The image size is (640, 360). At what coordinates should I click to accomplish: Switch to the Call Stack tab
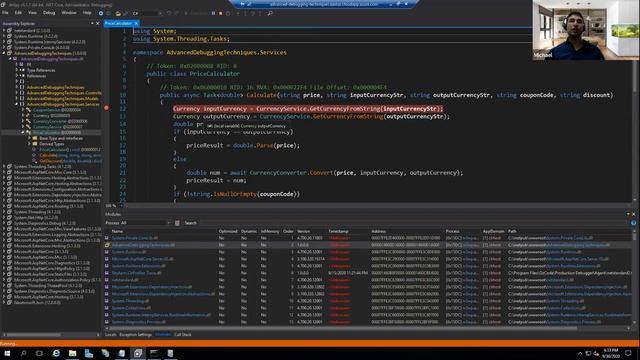point(182,335)
